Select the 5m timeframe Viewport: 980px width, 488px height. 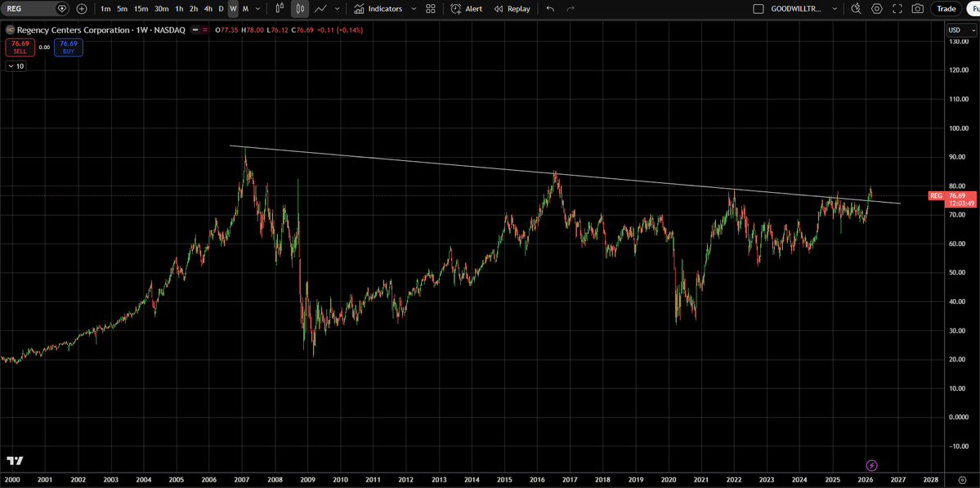click(123, 9)
